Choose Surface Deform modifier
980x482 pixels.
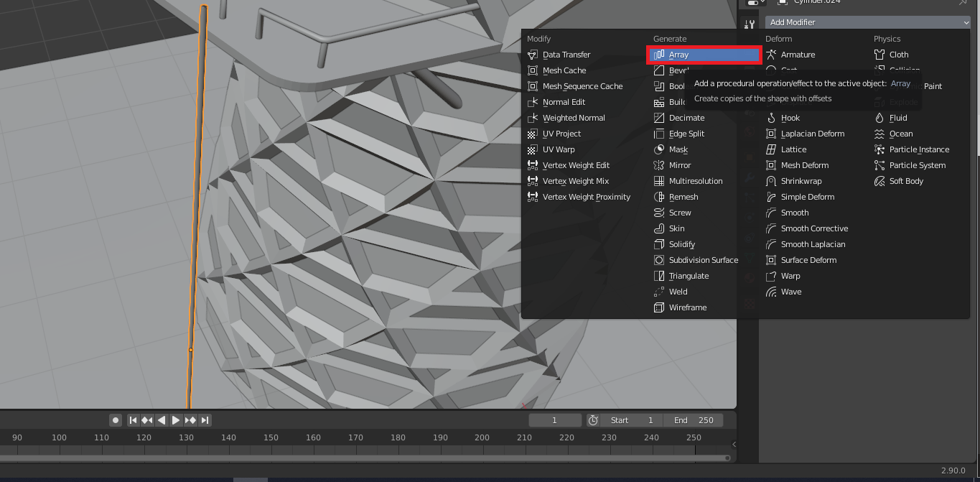click(808, 260)
